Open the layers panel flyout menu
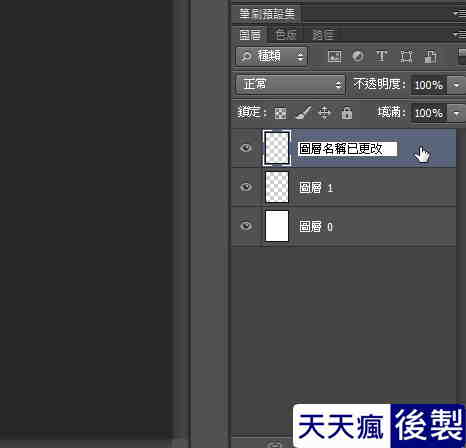Screen dimensions: 466x448 point(460,34)
